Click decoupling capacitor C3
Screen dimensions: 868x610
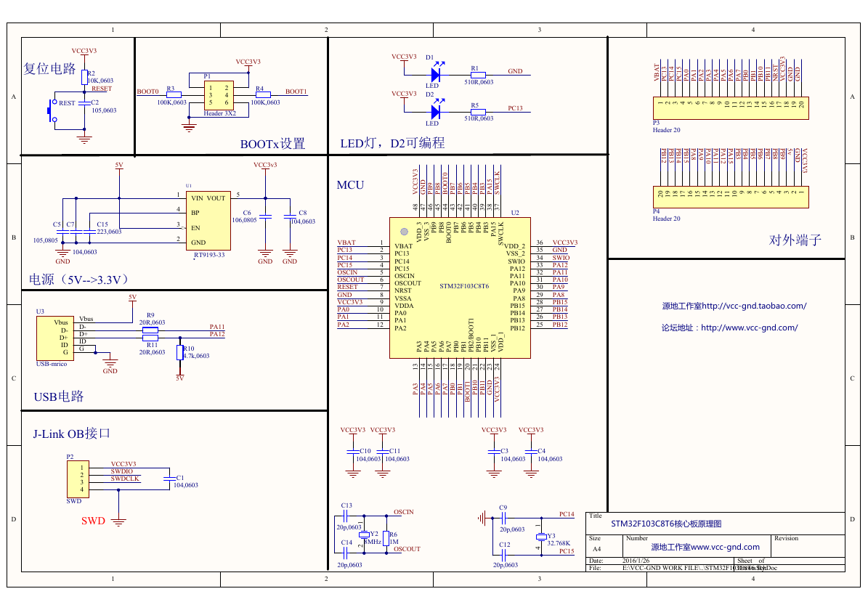click(495, 452)
